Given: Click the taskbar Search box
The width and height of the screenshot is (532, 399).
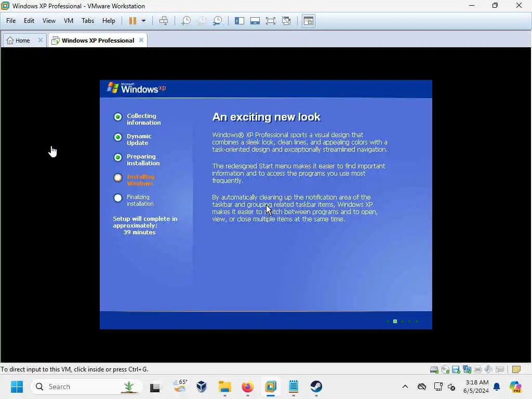Looking at the screenshot, I should click(87, 387).
